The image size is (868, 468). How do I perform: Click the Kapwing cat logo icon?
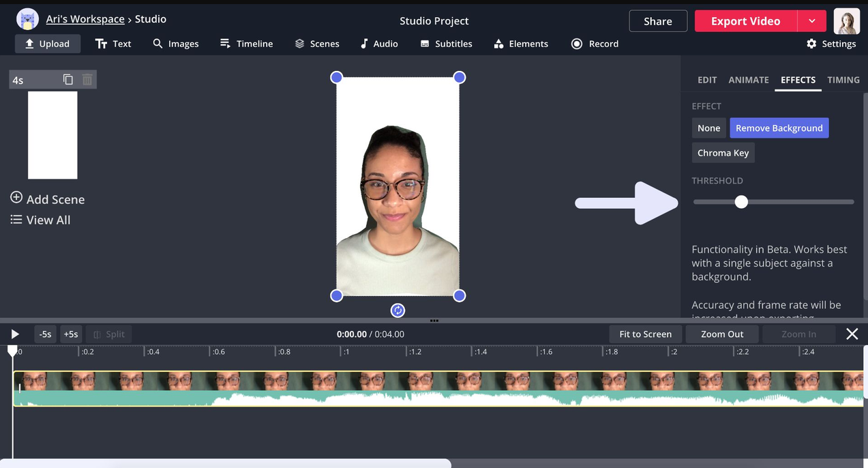tap(27, 19)
